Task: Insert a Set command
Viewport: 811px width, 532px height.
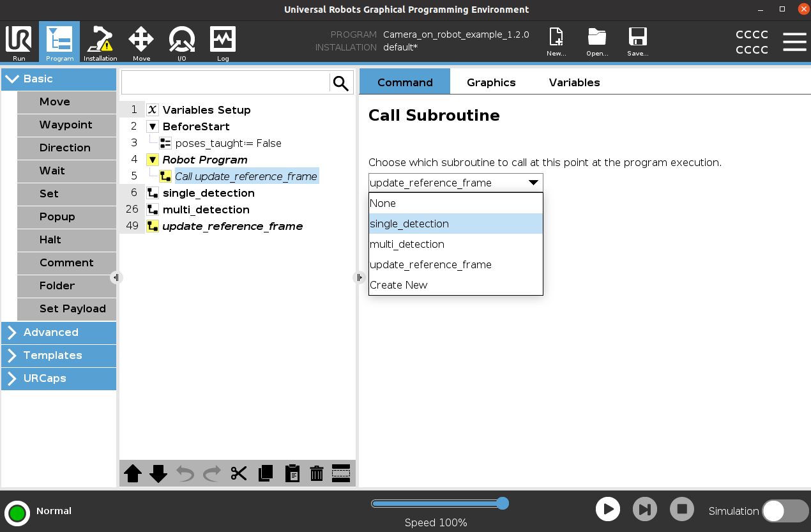Action: pyautogui.click(x=66, y=194)
